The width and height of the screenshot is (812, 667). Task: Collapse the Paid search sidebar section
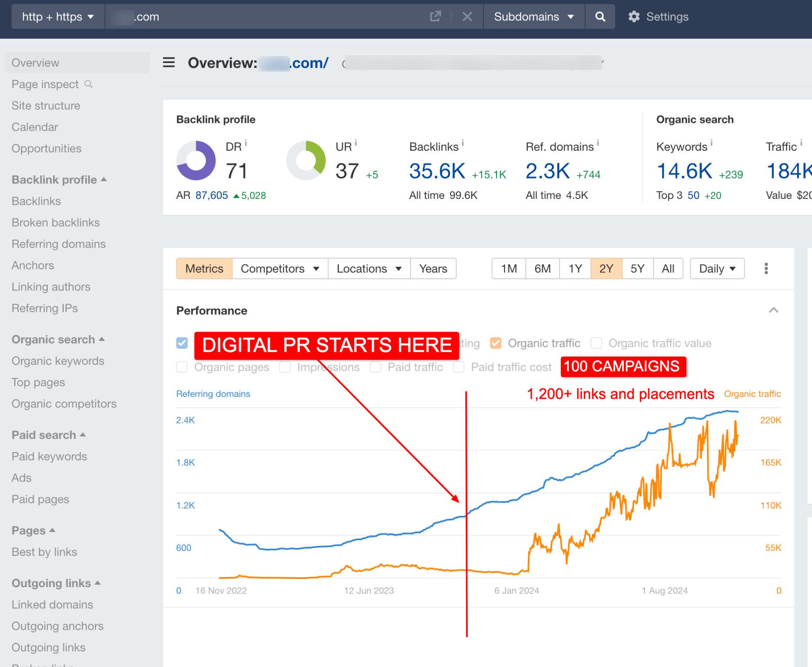[83, 435]
